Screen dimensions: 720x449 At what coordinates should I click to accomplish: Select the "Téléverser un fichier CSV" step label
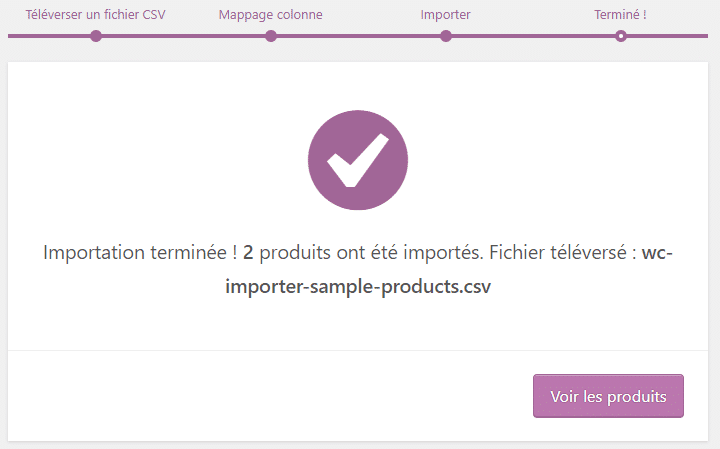pos(95,15)
